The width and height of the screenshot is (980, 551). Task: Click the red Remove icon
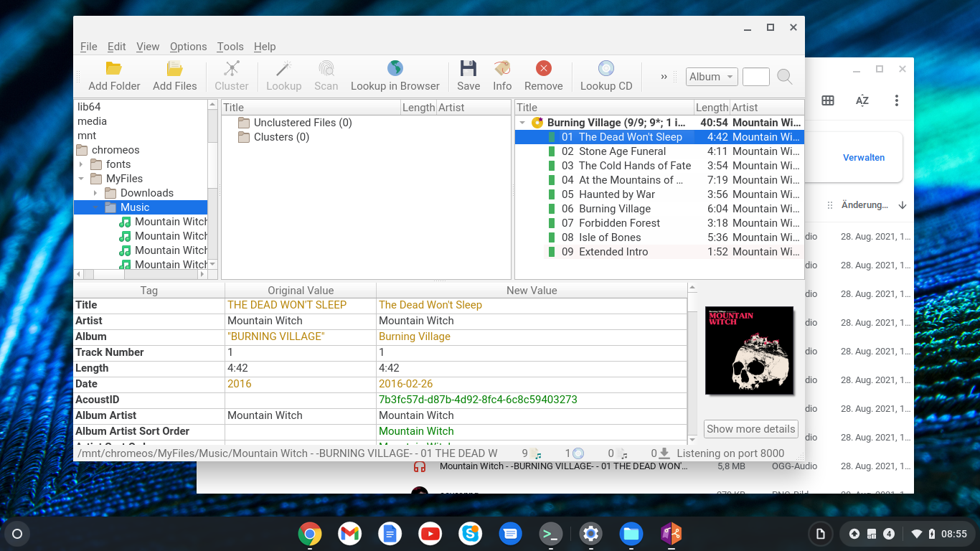click(x=544, y=68)
